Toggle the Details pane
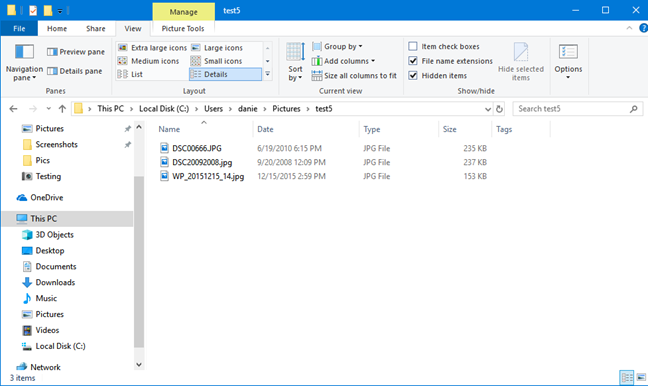This screenshot has height=386, width=648. click(x=74, y=71)
